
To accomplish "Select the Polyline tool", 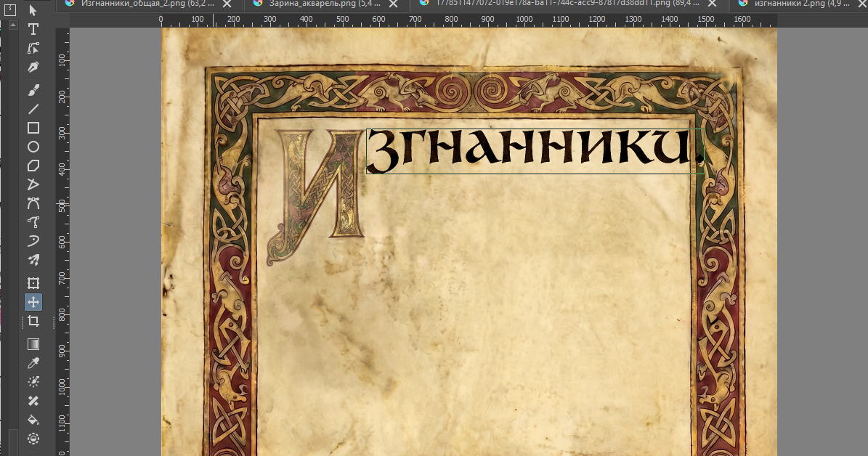I will pyautogui.click(x=33, y=184).
